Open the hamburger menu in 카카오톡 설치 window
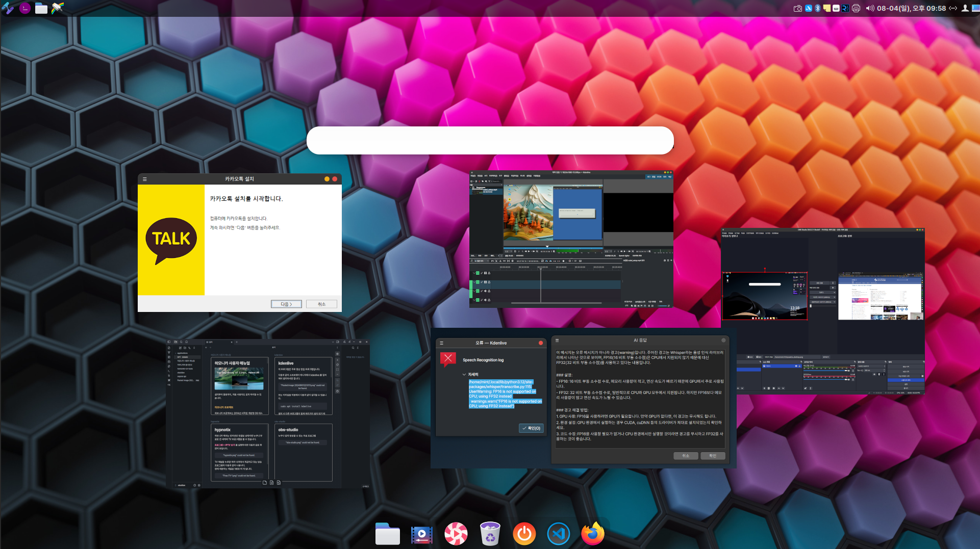 [x=145, y=179]
